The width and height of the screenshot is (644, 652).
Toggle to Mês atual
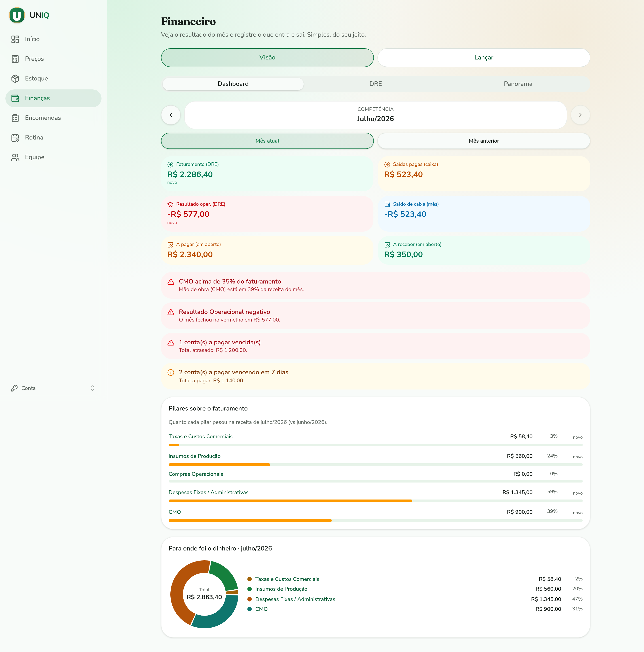tap(267, 141)
